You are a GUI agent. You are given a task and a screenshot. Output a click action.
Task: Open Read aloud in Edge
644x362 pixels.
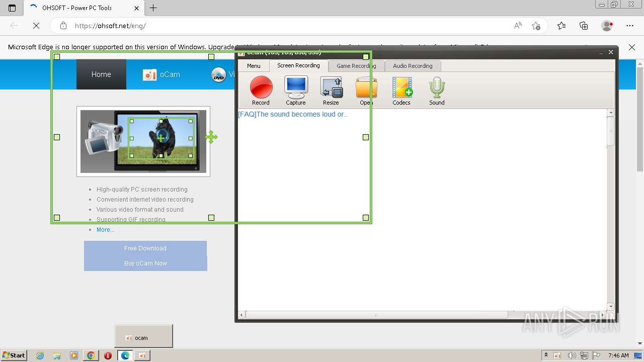[x=518, y=26]
